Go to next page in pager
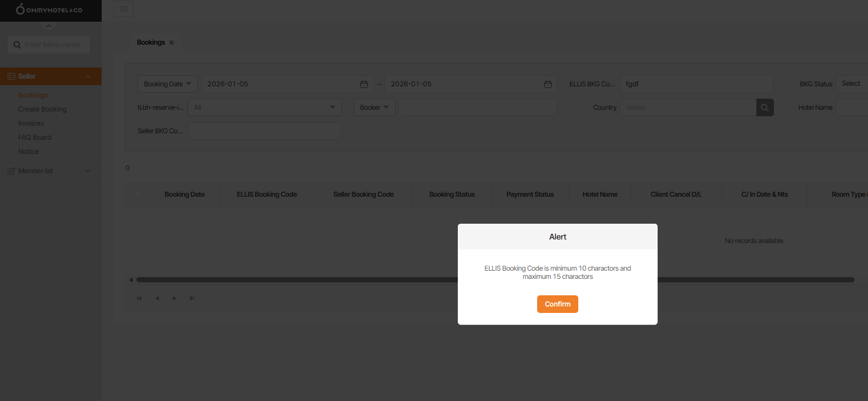 click(x=175, y=298)
